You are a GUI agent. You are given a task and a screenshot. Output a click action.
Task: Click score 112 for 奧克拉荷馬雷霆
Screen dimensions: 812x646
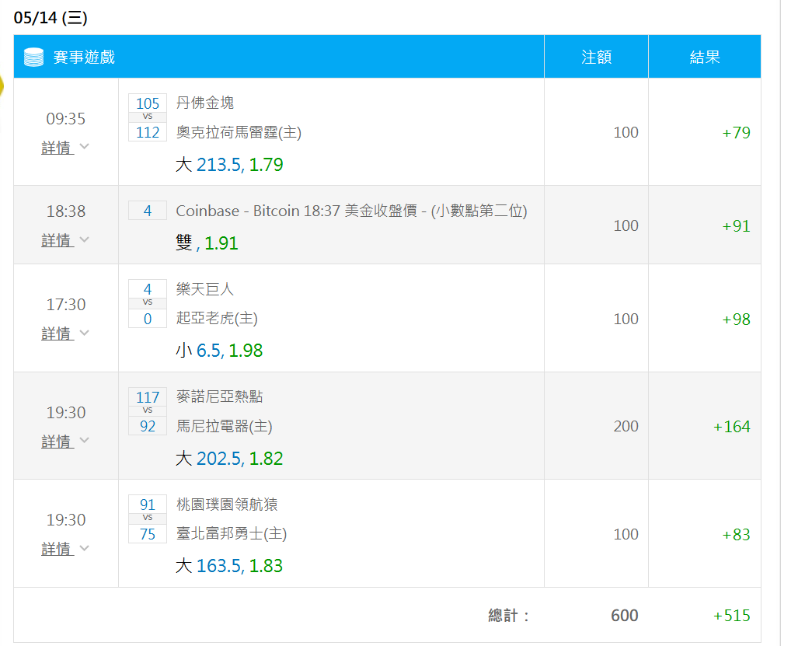148,132
